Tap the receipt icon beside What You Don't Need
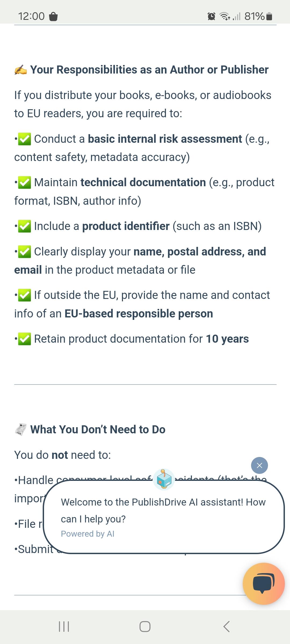 [x=21, y=430]
